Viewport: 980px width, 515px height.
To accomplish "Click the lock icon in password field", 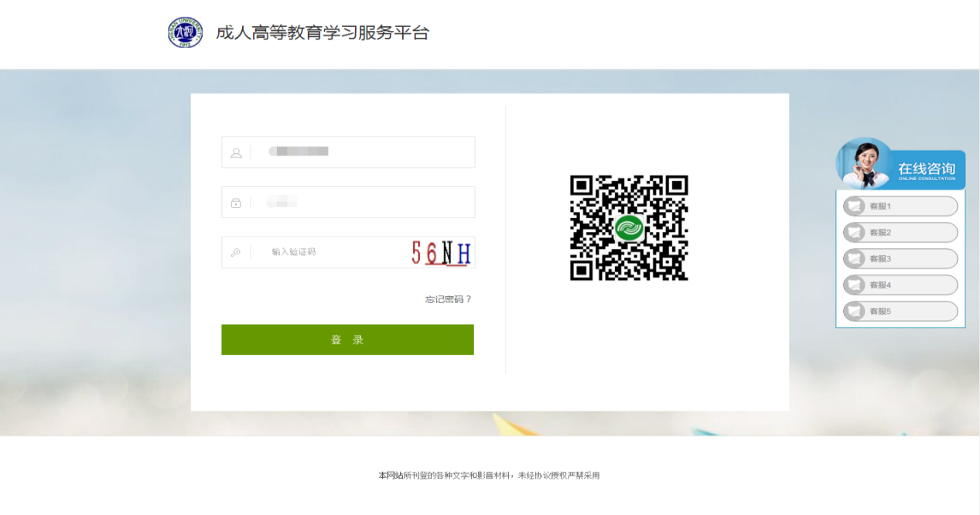I will [236, 203].
